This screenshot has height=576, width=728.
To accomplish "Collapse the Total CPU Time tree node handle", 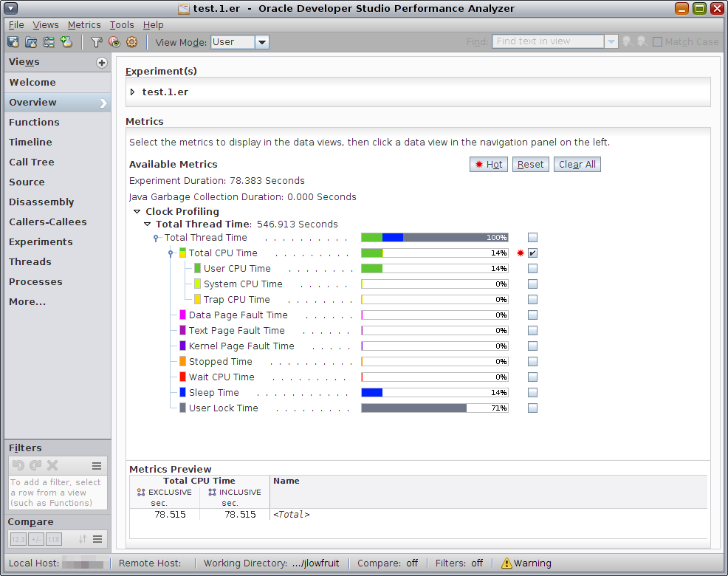I will coord(171,253).
